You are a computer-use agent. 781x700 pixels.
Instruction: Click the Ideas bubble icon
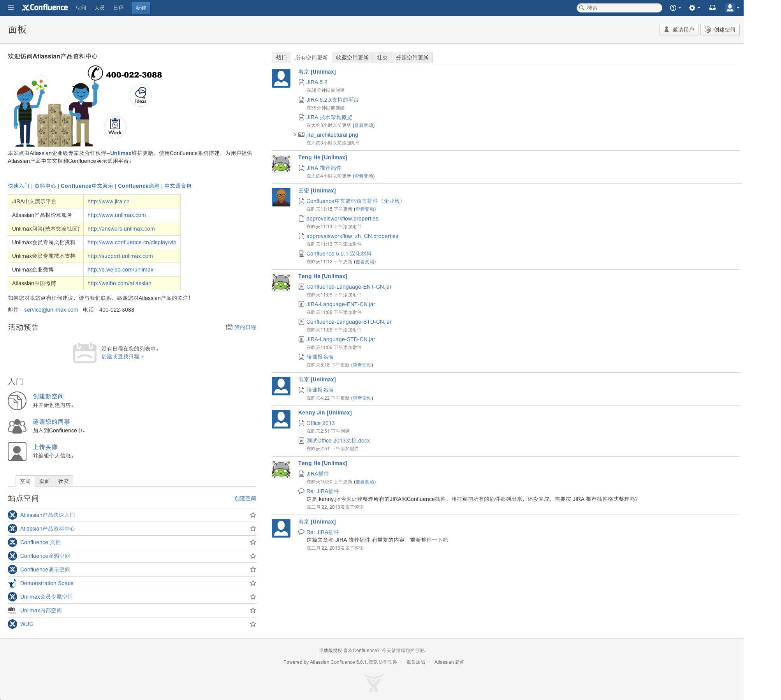tap(141, 95)
